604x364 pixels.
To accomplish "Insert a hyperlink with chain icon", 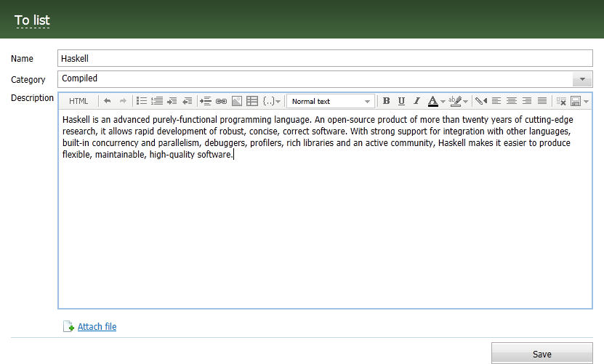I will point(221,101).
